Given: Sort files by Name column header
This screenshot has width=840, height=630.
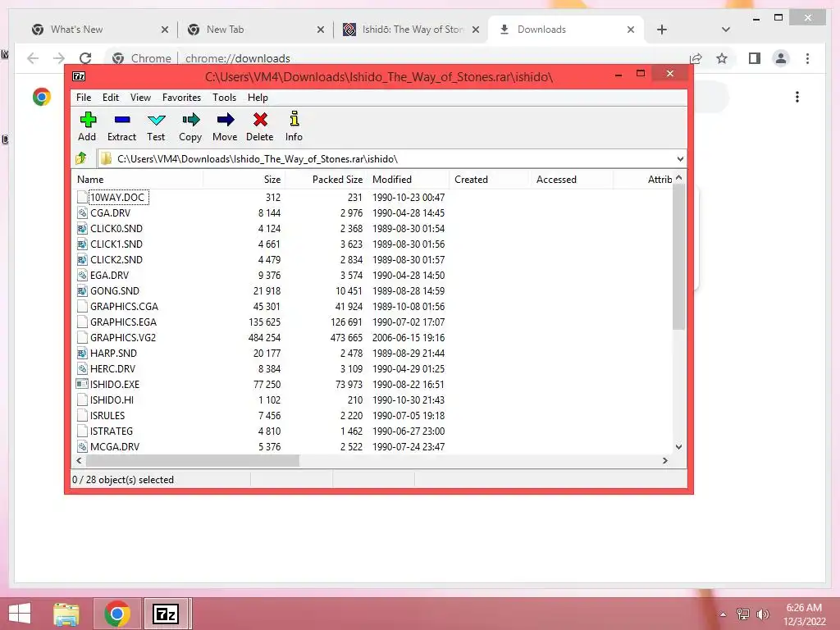Looking at the screenshot, I should click(x=138, y=180).
